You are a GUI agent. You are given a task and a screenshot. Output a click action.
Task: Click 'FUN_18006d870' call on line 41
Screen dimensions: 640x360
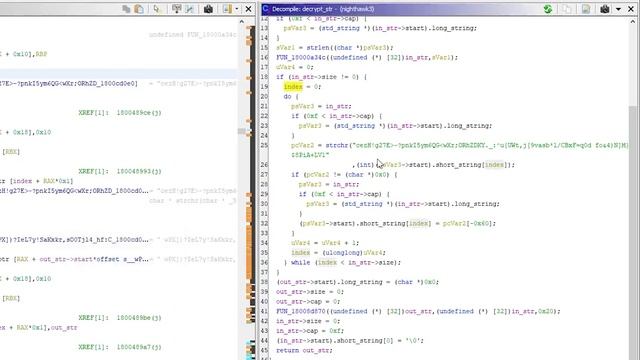click(301, 311)
